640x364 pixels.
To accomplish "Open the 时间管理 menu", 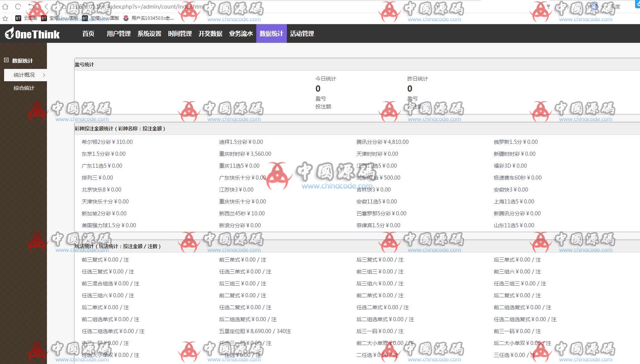I will 180,34.
